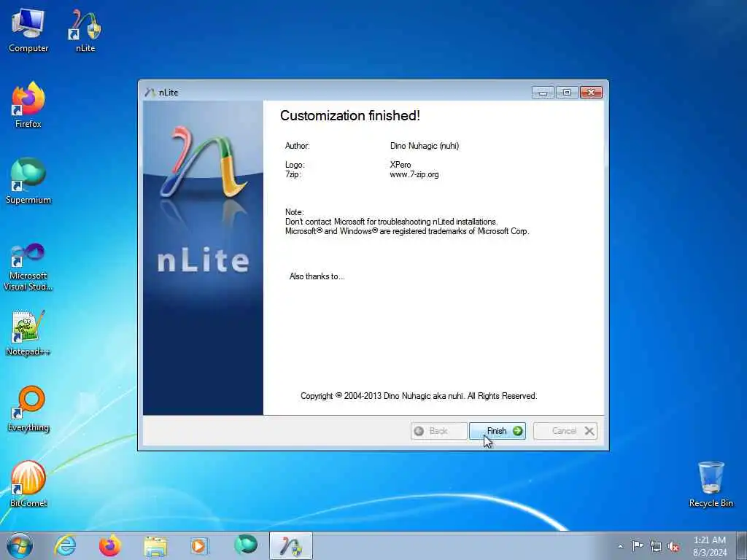Click the 'XPero' logo credit text

pos(400,165)
